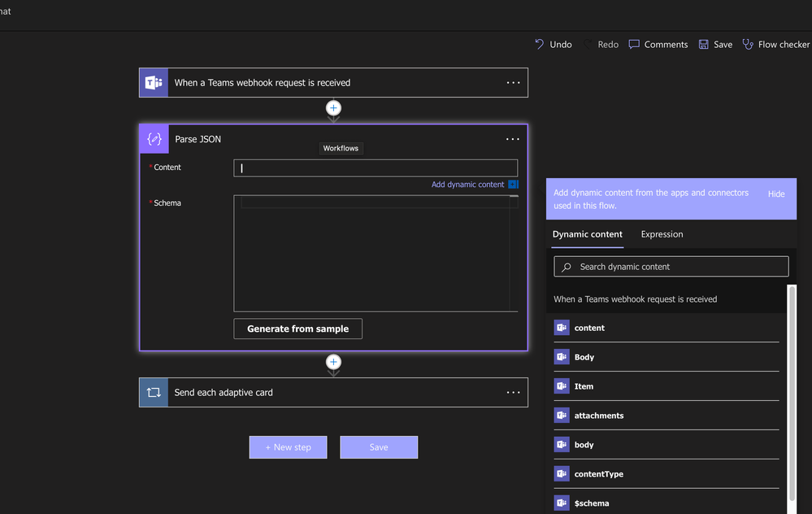This screenshot has height=514, width=812.
Task: Click the Teams icon on webhook trigger
Action: [154, 82]
